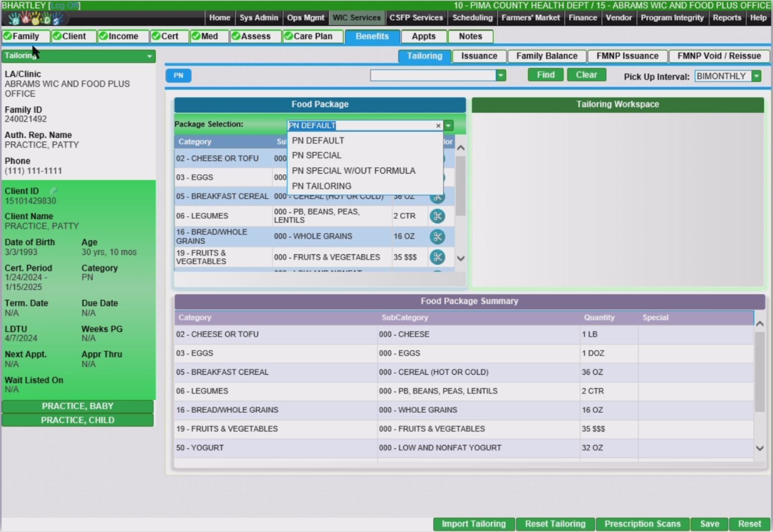Click the edit pencil beside Client ID
Viewport: 773px width, 532px height.
(x=53, y=191)
